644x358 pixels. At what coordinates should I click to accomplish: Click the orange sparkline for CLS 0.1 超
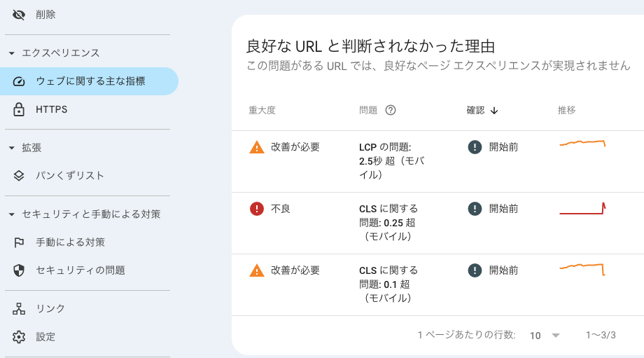582,270
